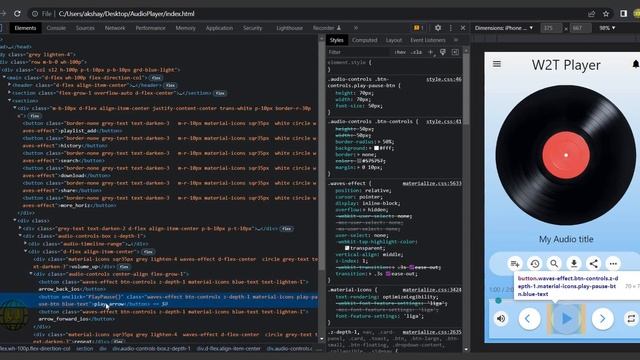Click the device width field 375

[551, 28]
